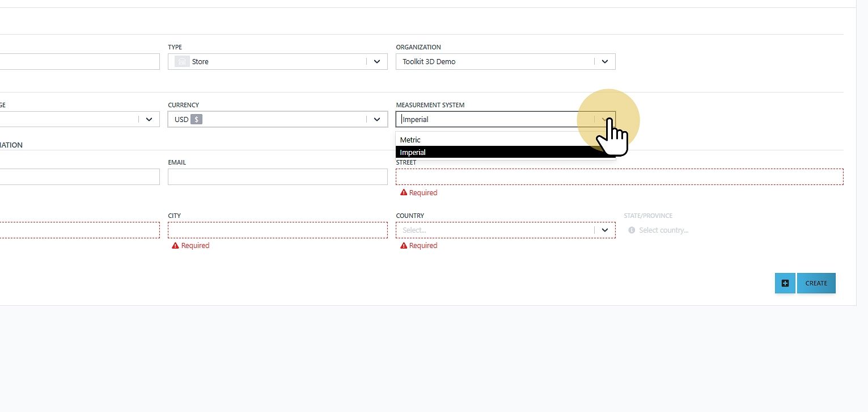Choose the Imperial option in list

point(505,152)
